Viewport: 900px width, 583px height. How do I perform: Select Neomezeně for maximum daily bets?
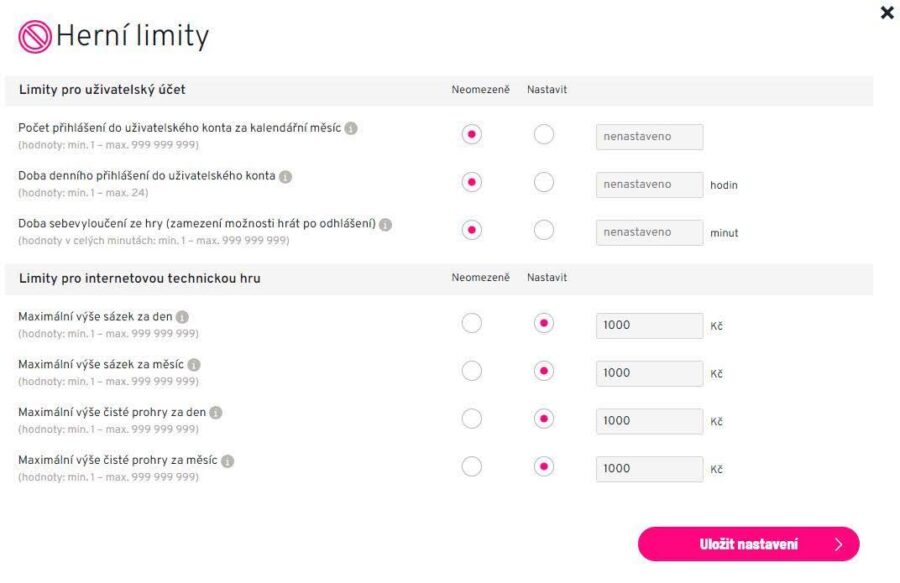[472, 324]
